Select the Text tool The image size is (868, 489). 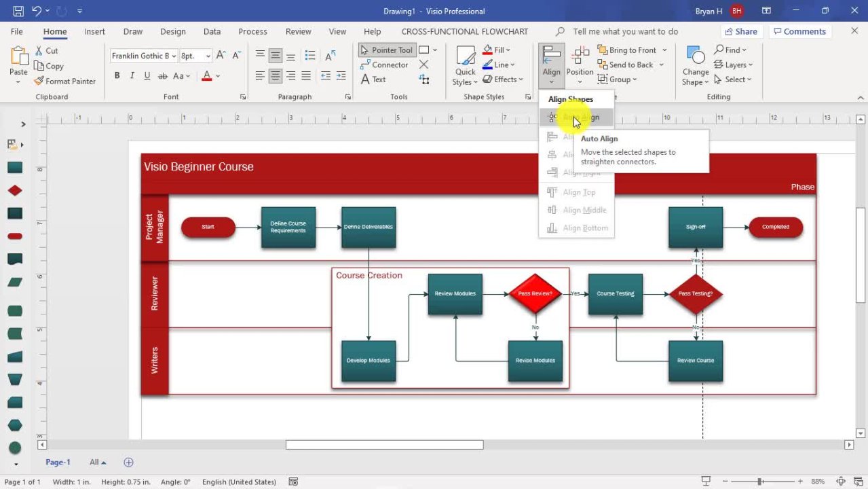(373, 79)
